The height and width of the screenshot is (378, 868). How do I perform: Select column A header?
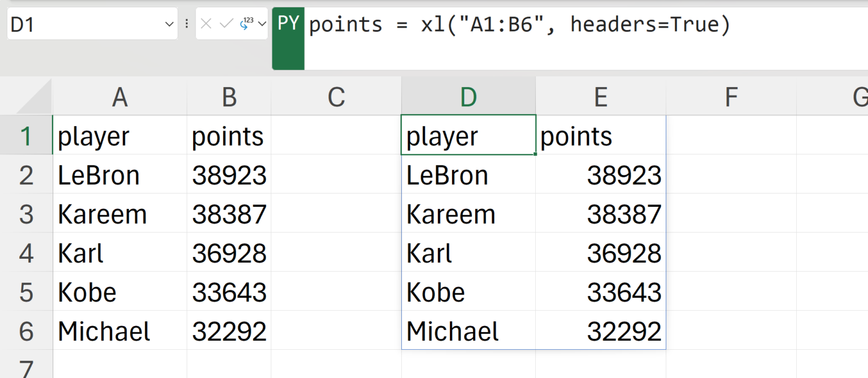(120, 98)
